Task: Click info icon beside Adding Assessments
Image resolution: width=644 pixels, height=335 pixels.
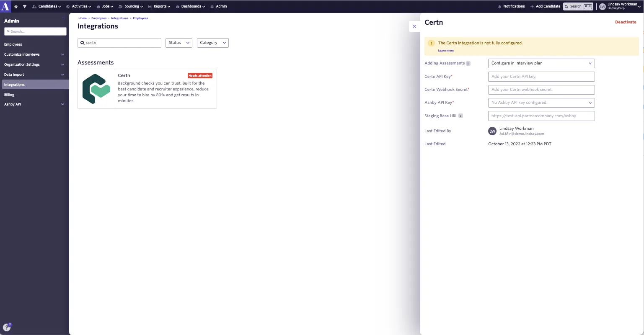Action: 468,64
